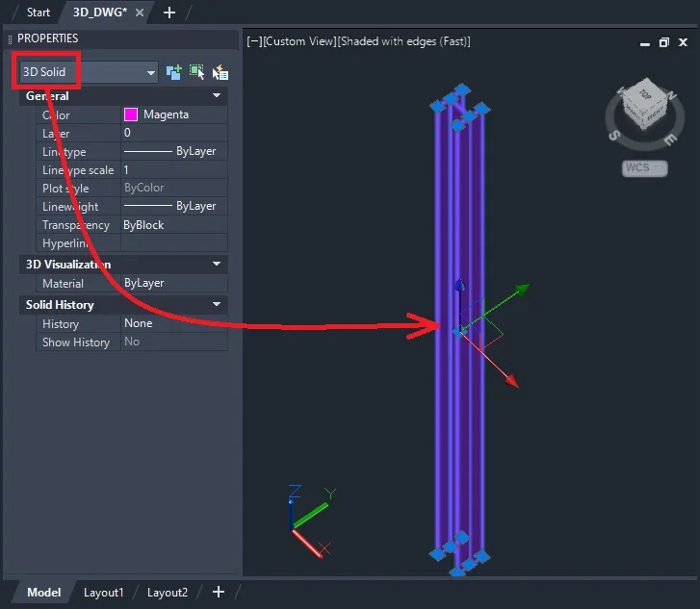Click the green Y-axis gizmo arrow
This screenshot has height=609, width=700.
pyautogui.click(x=522, y=290)
